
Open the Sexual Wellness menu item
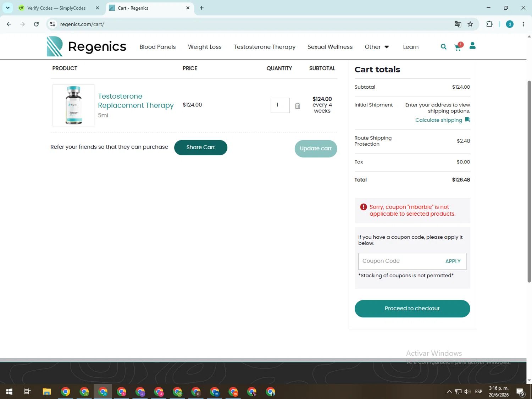coord(330,47)
